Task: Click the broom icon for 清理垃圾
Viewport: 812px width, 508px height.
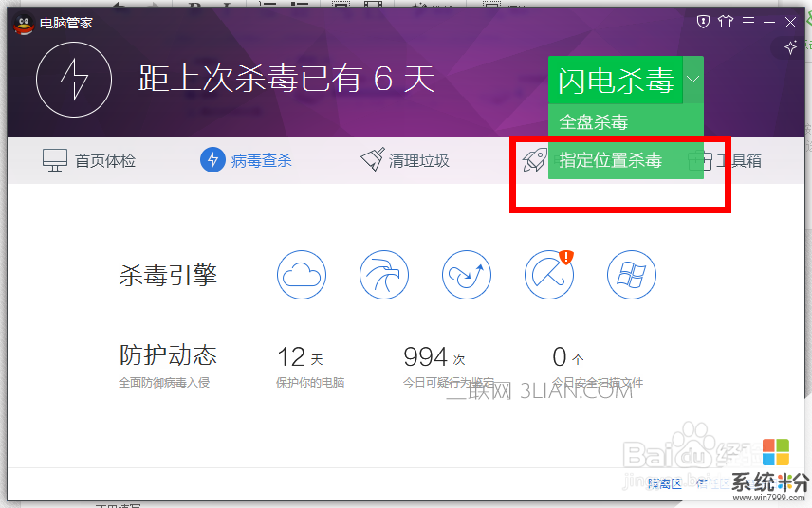Action: [x=373, y=159]
